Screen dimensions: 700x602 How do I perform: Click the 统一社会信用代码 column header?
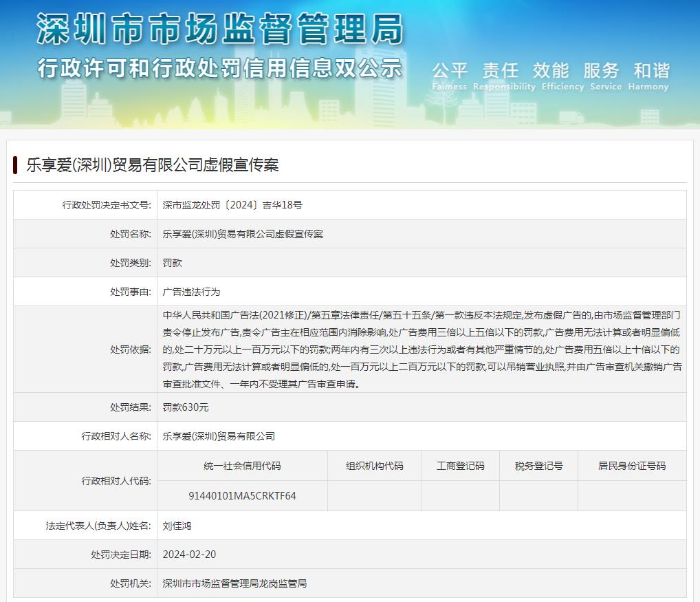[242, 466]
